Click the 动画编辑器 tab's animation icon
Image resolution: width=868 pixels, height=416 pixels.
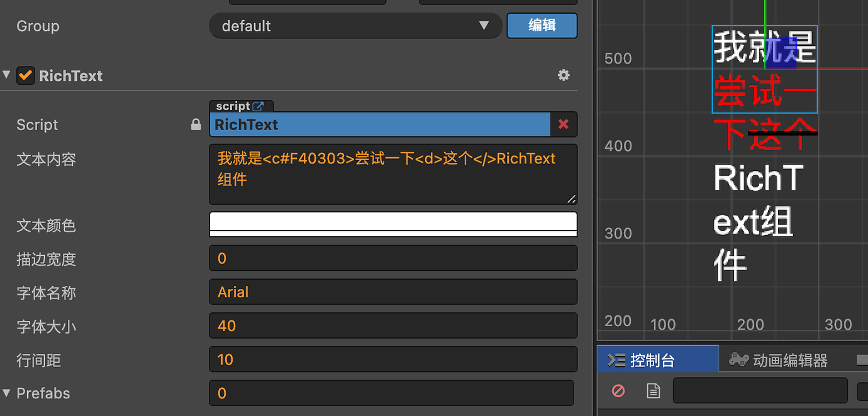click(x=738, y=359)
